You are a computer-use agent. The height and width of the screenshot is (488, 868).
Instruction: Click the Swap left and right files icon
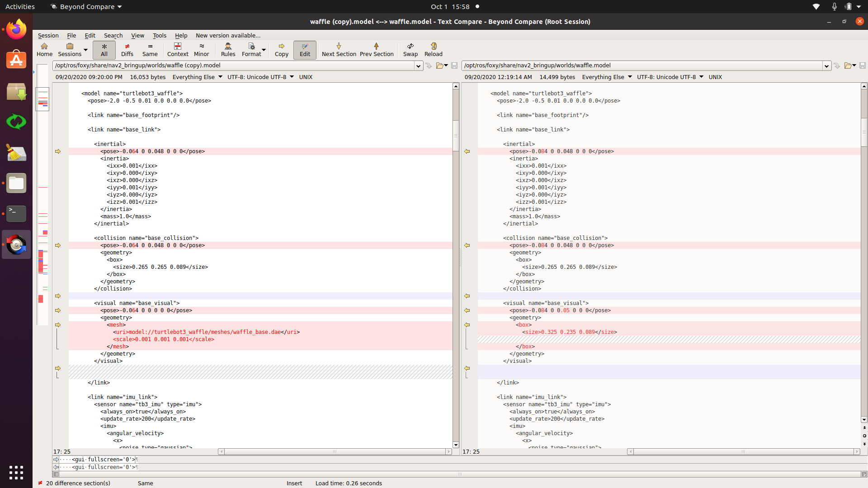pos(409,49)
